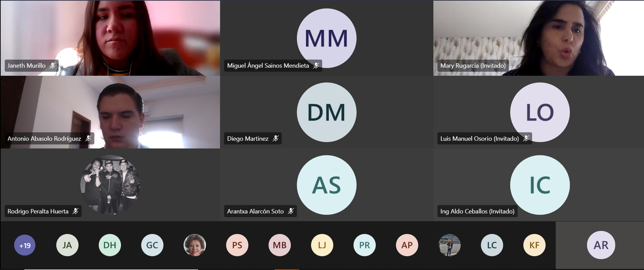Click Rodrigo Peralta Huerta's group photo avatar
Screen dimensions: 644x270
coord(110,185)
